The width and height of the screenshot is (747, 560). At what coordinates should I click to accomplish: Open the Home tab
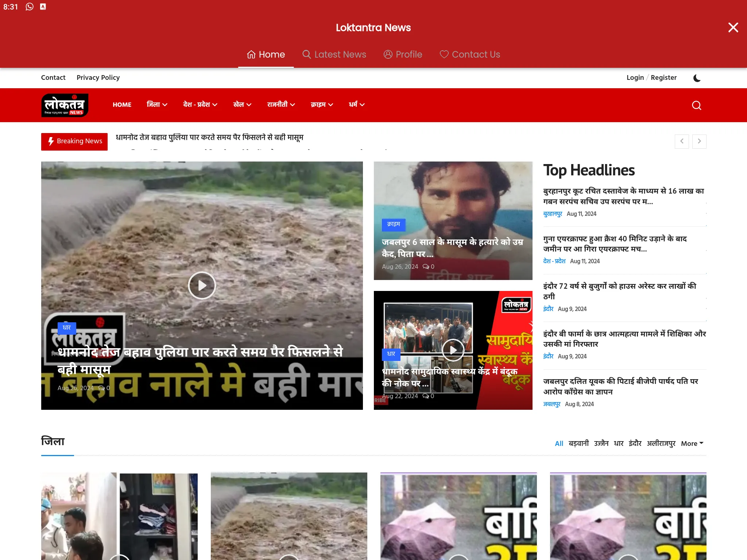(266, 54)
